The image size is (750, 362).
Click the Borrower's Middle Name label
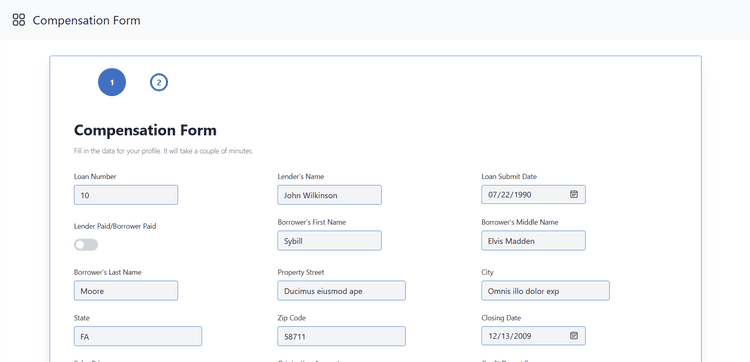tap(519, 222)
